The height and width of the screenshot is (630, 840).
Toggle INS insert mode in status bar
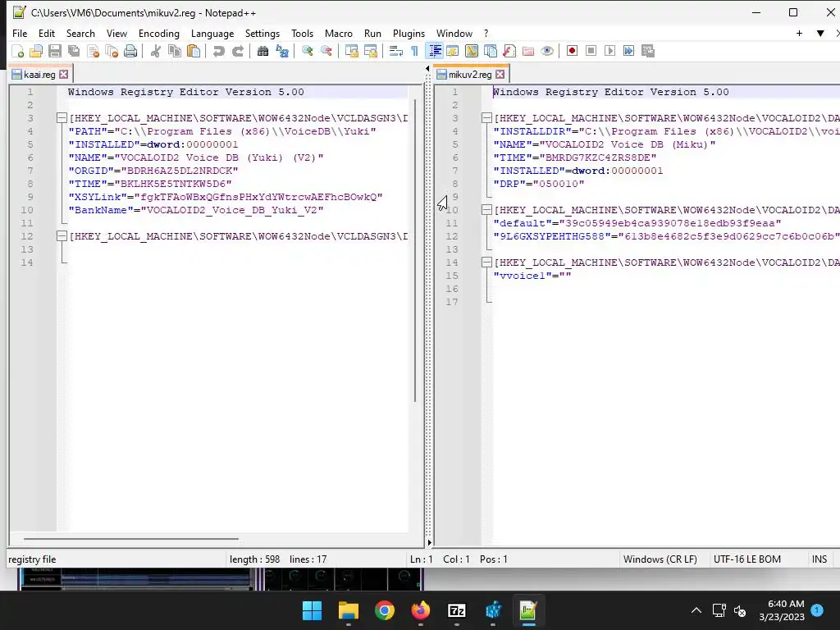(819, 559)
